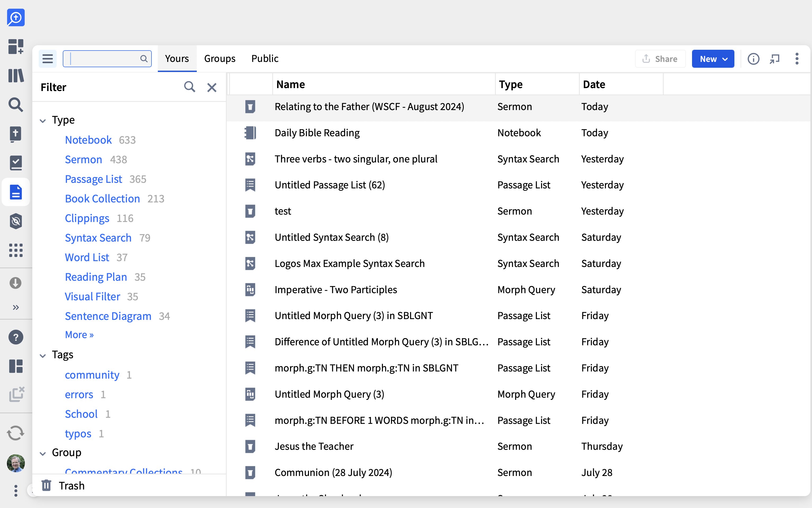Open the checklist plans icon

[x=16, y=163]
